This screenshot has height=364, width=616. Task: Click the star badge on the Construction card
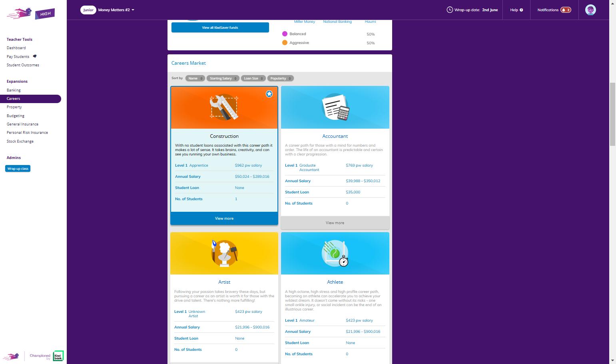point(269,94)
